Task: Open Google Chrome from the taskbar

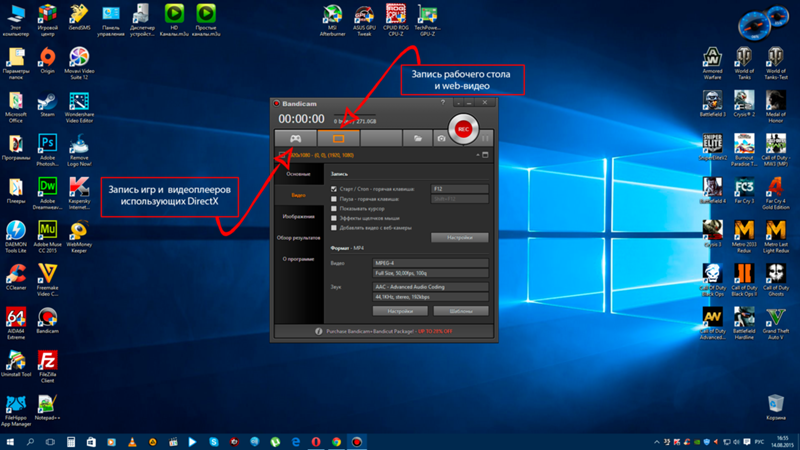Action: [336, 442]
